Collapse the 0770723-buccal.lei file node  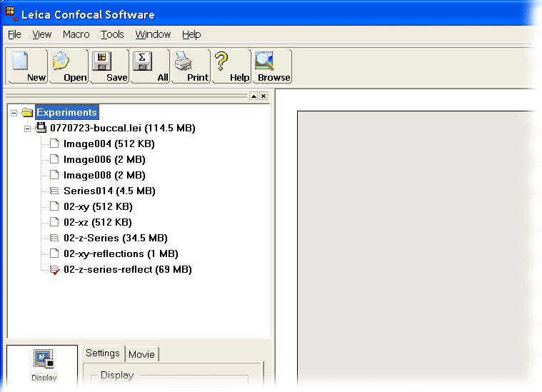pyautogui.click(x=28, y=129)
